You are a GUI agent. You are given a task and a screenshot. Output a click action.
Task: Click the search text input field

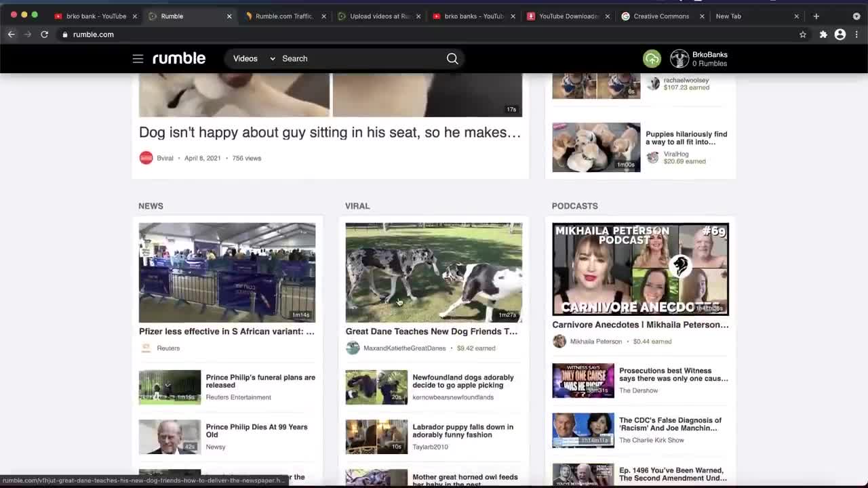pyautogui.click(x=363, y=59)
